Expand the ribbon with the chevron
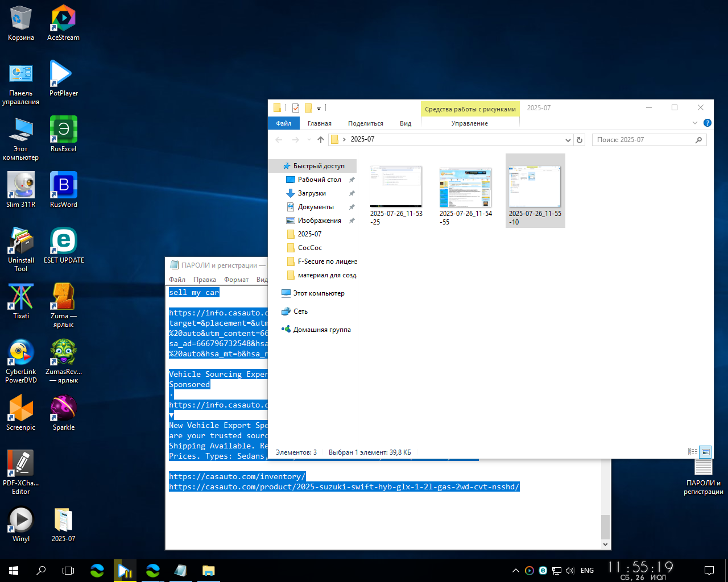 pos(694,123)
